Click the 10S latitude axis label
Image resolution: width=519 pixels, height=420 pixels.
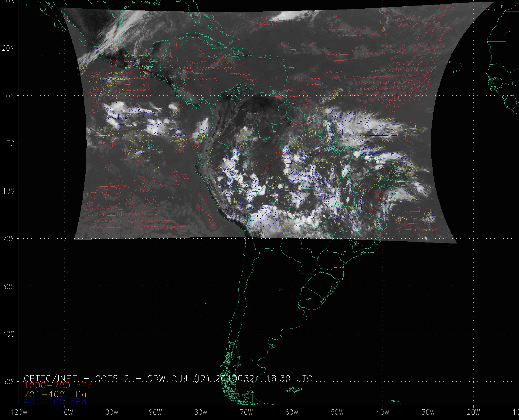click(x=8, y=191)
